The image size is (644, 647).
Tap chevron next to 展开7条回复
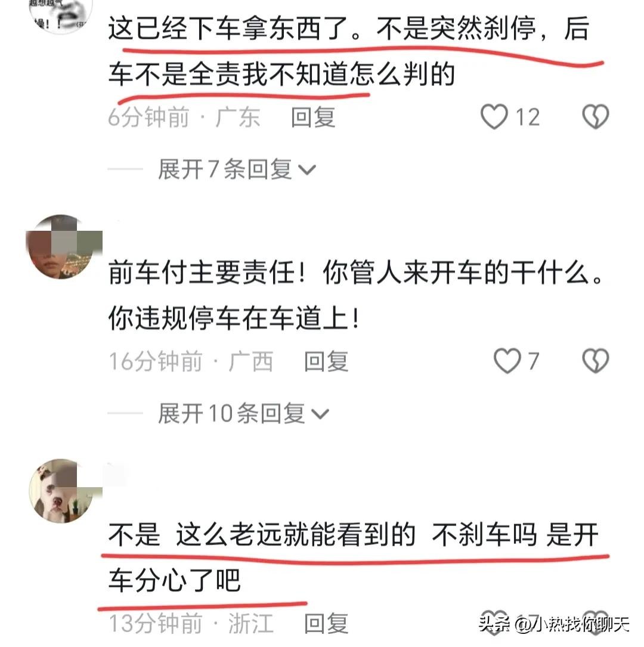click(x=307, y=170)
